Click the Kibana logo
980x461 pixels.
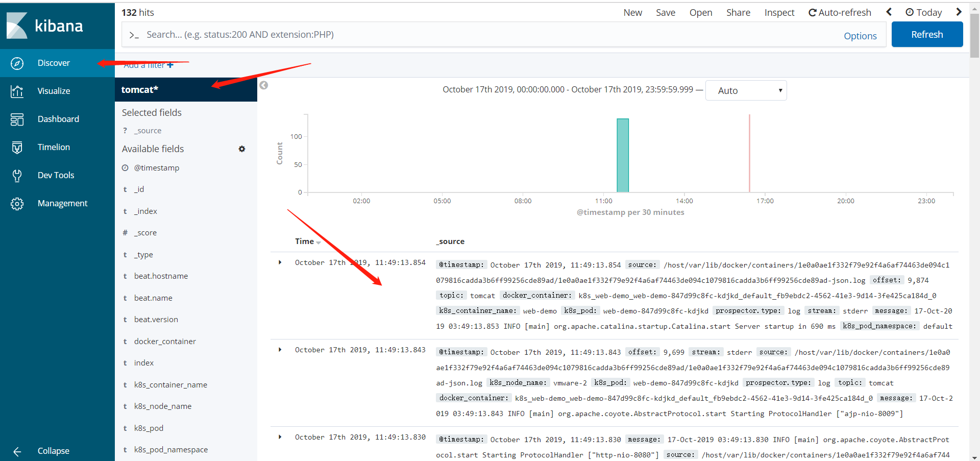click(x=45, y=26)
